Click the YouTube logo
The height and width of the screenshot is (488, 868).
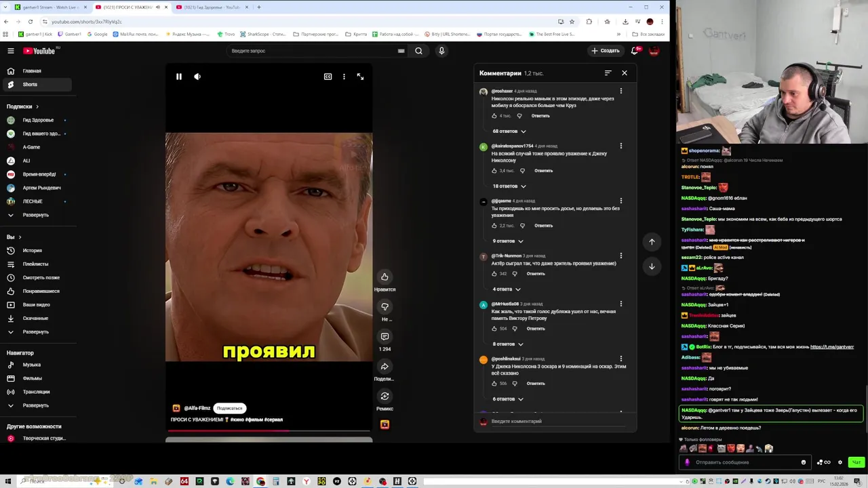coord(39,51)
